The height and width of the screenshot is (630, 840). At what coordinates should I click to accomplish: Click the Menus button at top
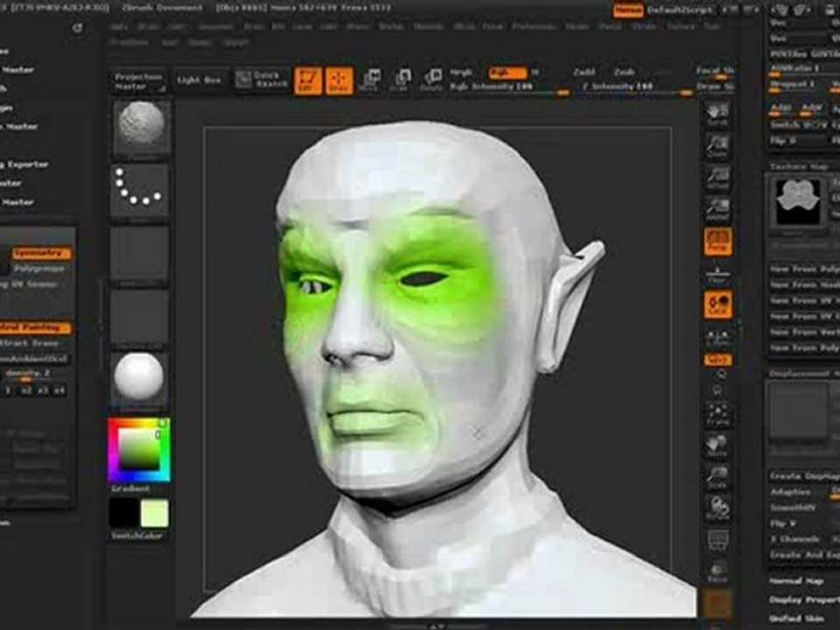628,10
